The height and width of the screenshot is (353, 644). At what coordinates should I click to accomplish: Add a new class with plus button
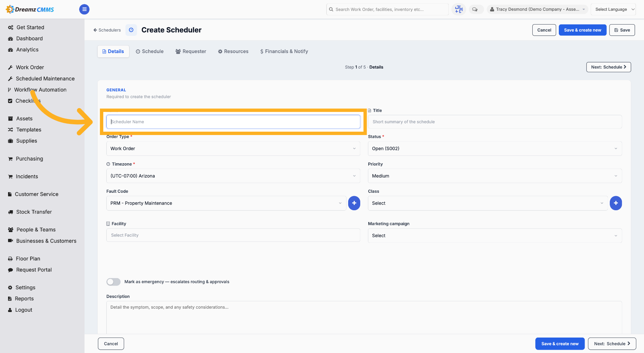616,203
